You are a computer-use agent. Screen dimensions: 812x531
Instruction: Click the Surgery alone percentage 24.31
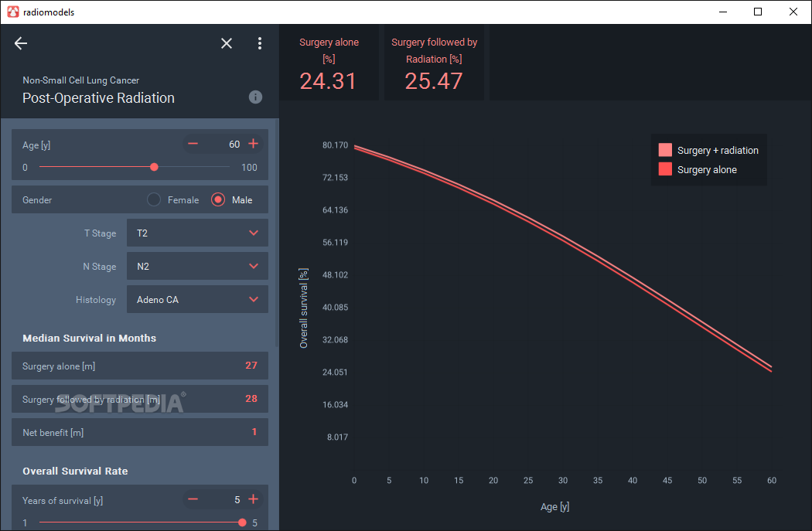point(328,81)
